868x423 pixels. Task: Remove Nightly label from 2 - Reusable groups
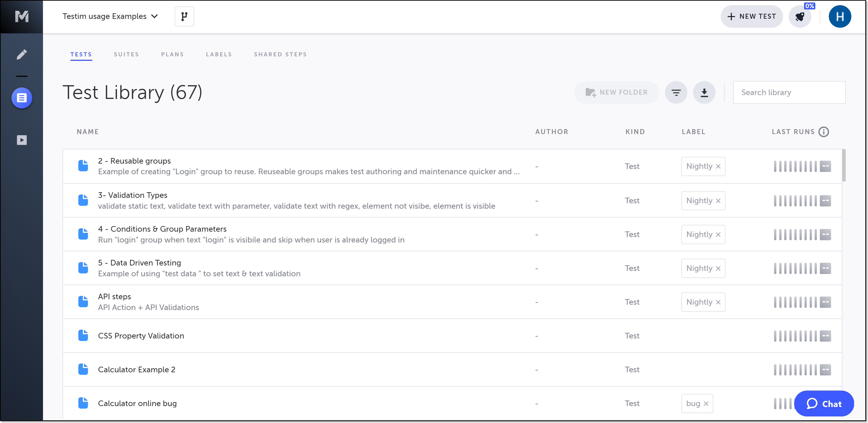pyautogui.click(x=718, y=166)
